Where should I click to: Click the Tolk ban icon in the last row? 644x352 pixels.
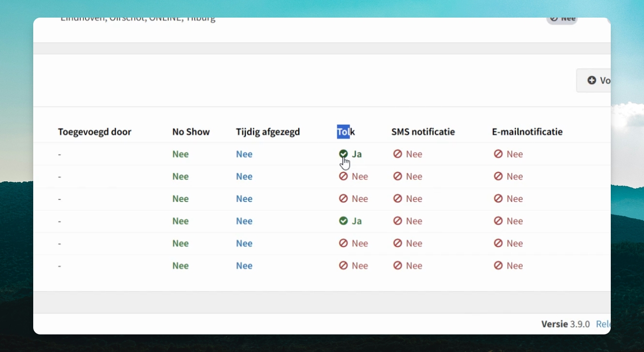(343, 265)
